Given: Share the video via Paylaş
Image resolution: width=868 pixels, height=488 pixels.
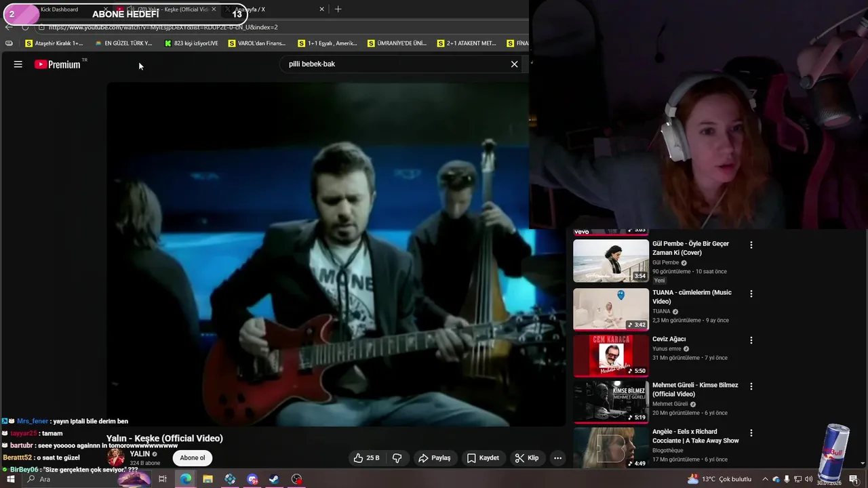Looking at the screenshot, I should pyautogui.click(x=435, y=458).
